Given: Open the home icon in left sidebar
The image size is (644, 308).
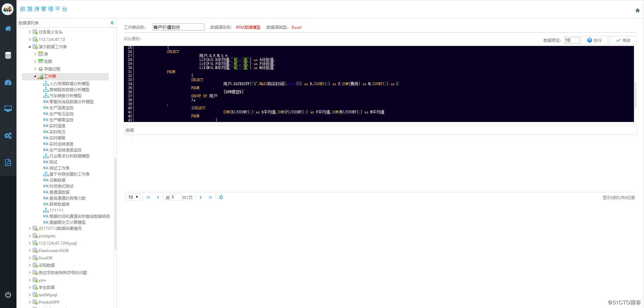Looking at the screenshot, I should tap(8, 28).
